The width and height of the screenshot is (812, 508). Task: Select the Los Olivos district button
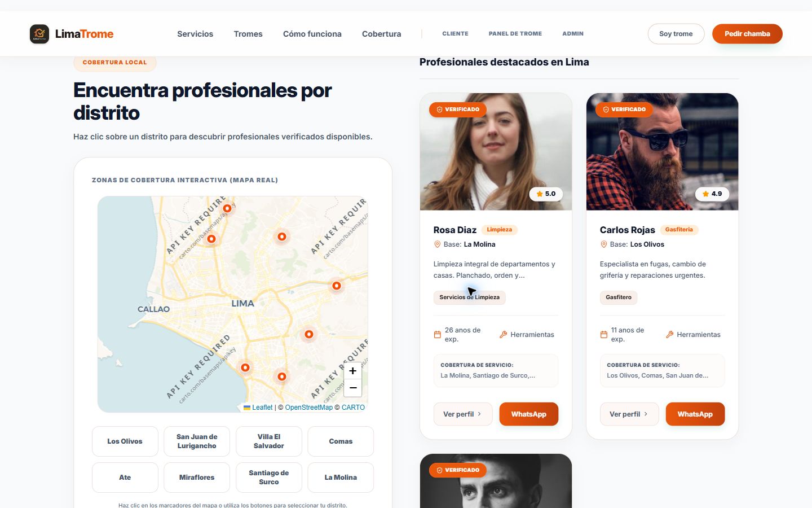125,441
